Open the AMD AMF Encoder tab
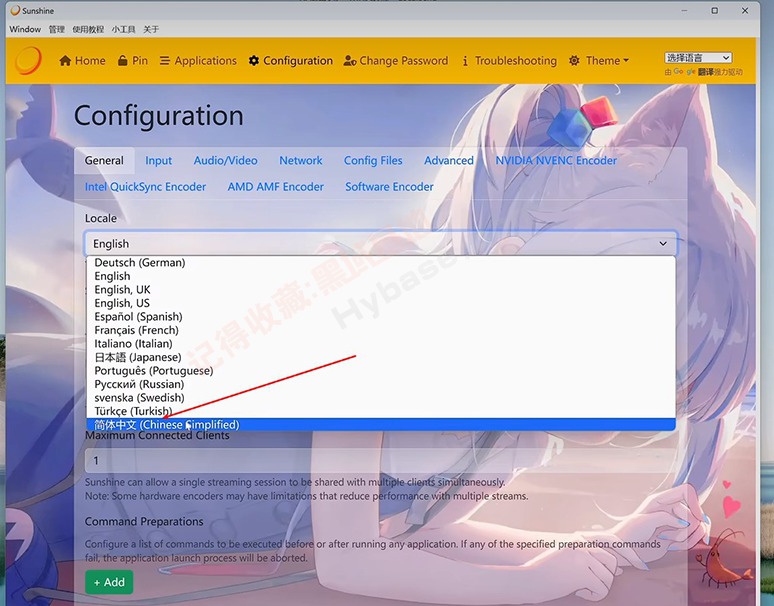 click(x=275, y=187)
